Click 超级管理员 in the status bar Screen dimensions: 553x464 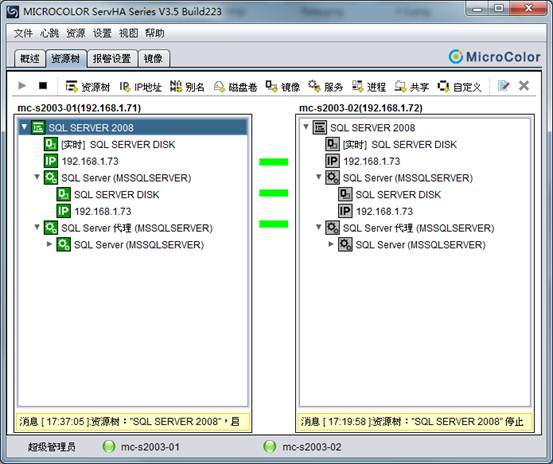coord(51,447)
